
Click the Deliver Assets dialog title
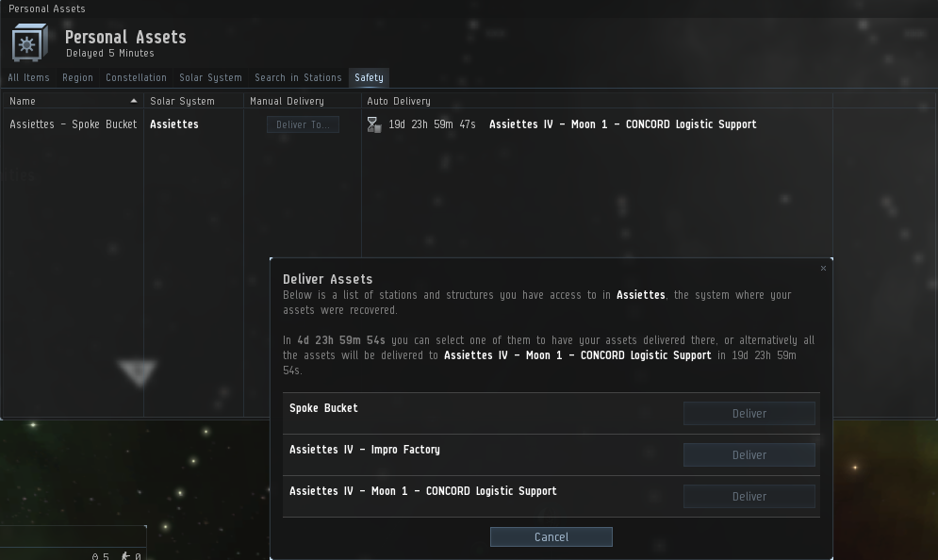pyautogui.click(x=328, y=279)
